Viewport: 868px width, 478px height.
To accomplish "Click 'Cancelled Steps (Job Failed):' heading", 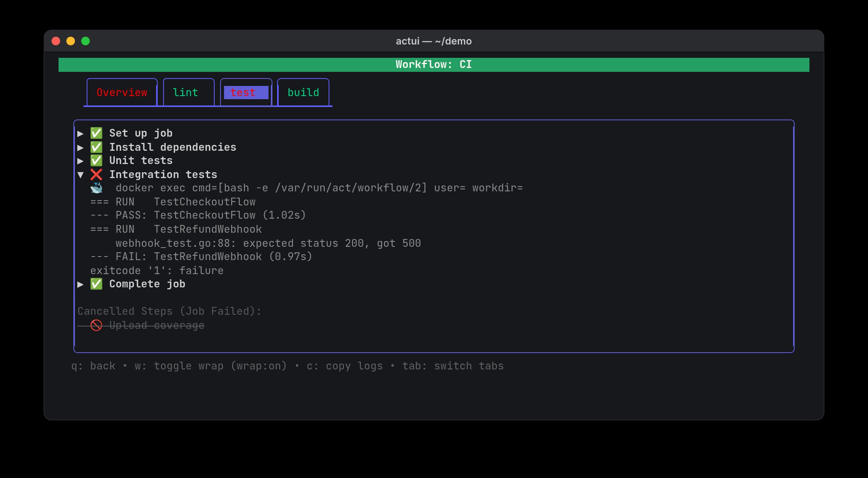I will (169, 311).
